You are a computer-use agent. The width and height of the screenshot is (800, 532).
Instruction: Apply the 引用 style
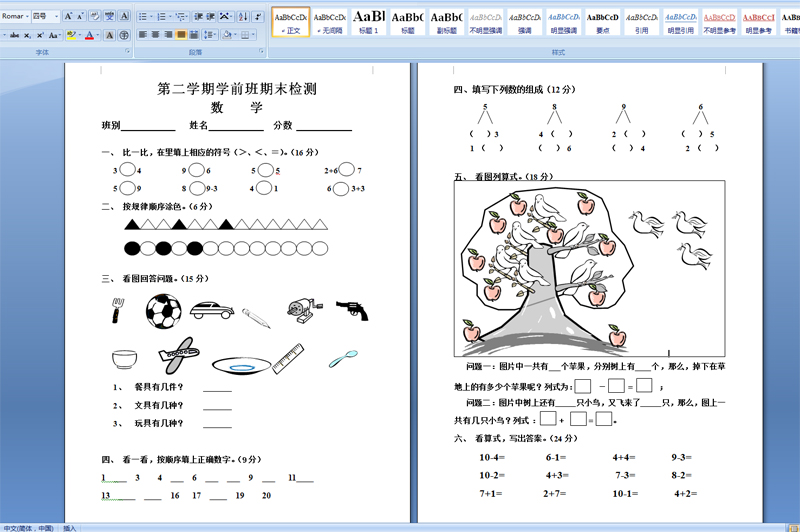[642, 22]
